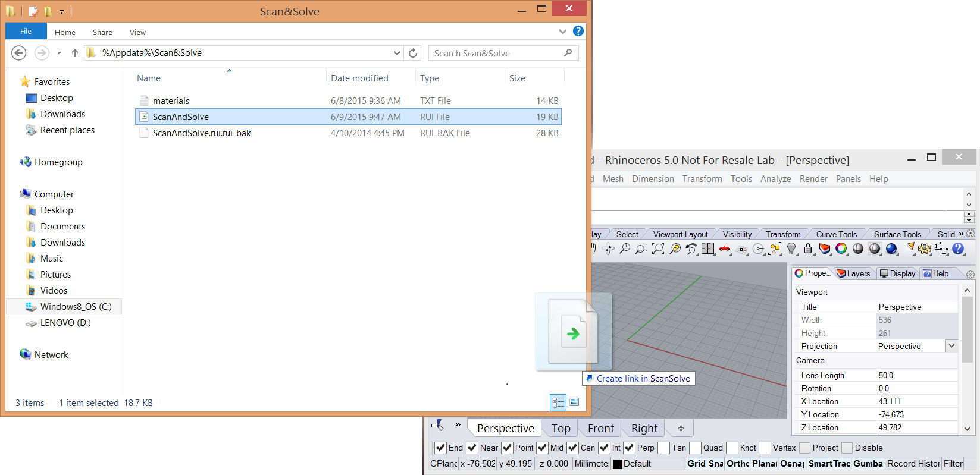Click the Explorer help question mark icon

578,31
